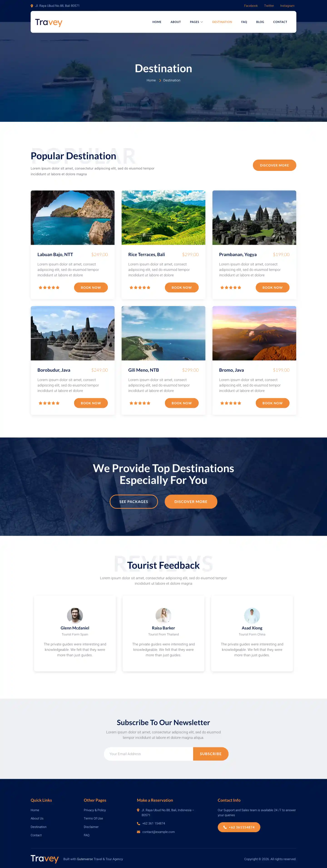This screenshot has width=327, height=868.
Task: Open the Instagram link in top bar
Action: [x=287, y=6]
